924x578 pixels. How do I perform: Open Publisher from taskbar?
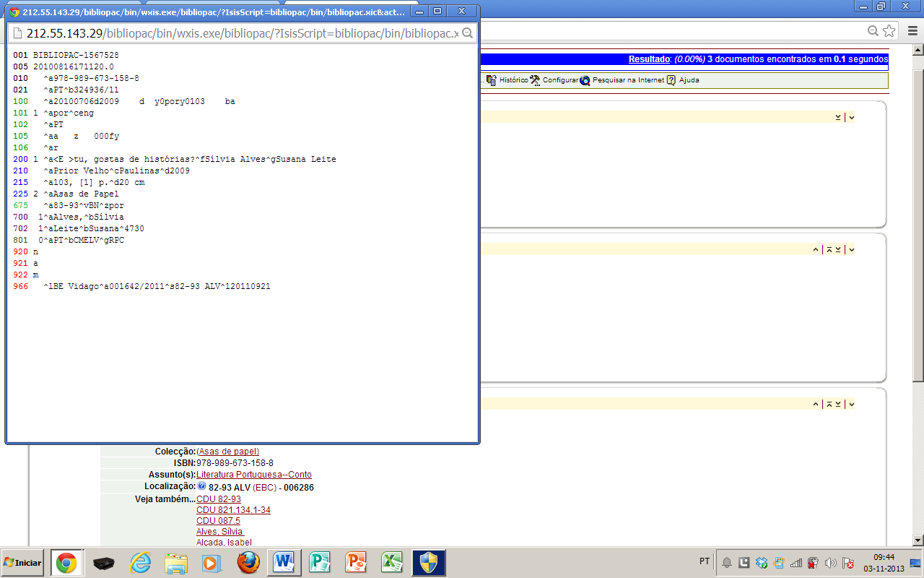point(319,562)
